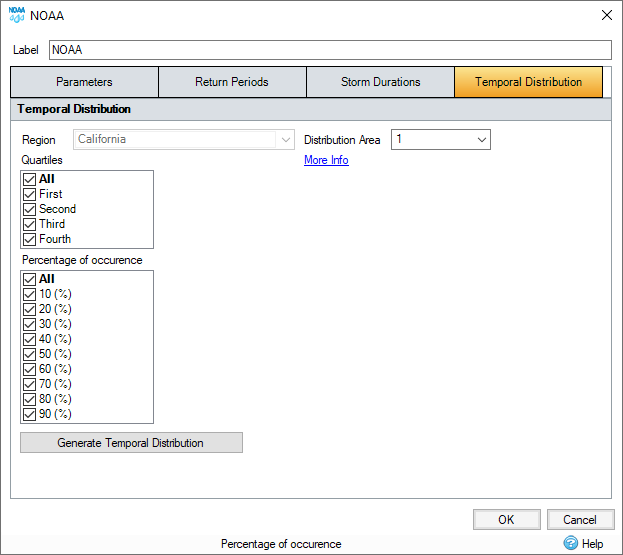Click the Temporal Distribution section header
Screen dimensions: 623x555
coord(311,109)
